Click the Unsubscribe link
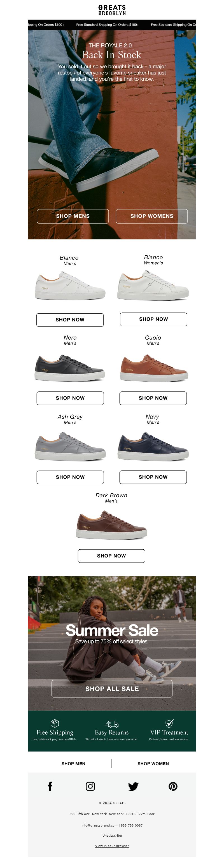Screen dimensions: 224x868 [112, 835]
